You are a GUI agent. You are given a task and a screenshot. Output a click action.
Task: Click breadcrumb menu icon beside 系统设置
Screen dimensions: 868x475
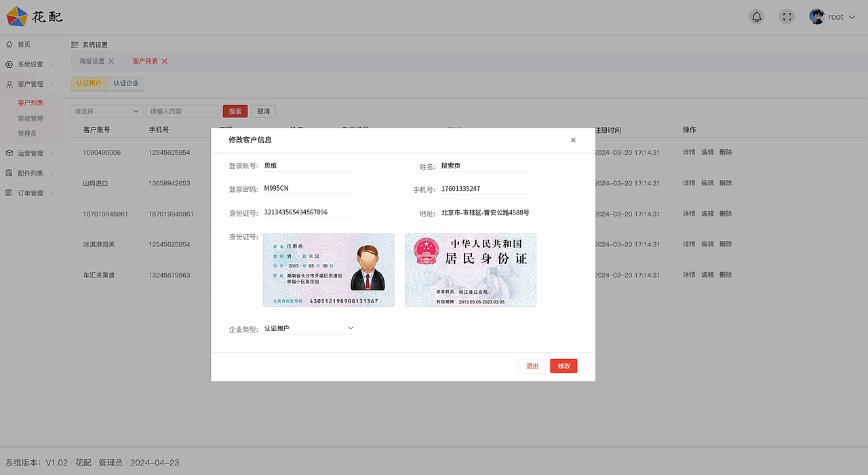pos(75,45)
